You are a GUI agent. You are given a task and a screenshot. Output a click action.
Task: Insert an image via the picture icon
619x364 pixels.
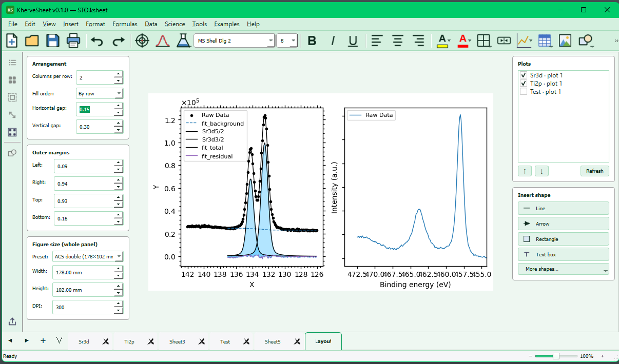565,41
